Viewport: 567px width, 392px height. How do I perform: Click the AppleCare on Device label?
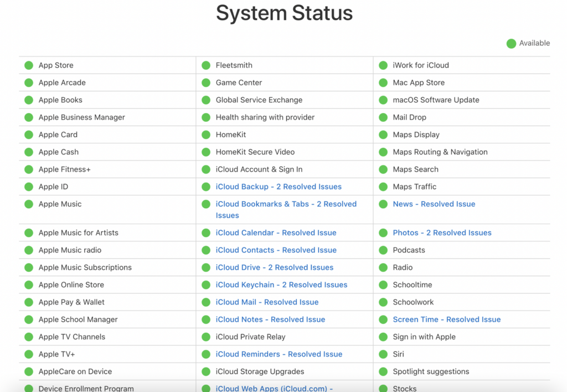(75, 372)
